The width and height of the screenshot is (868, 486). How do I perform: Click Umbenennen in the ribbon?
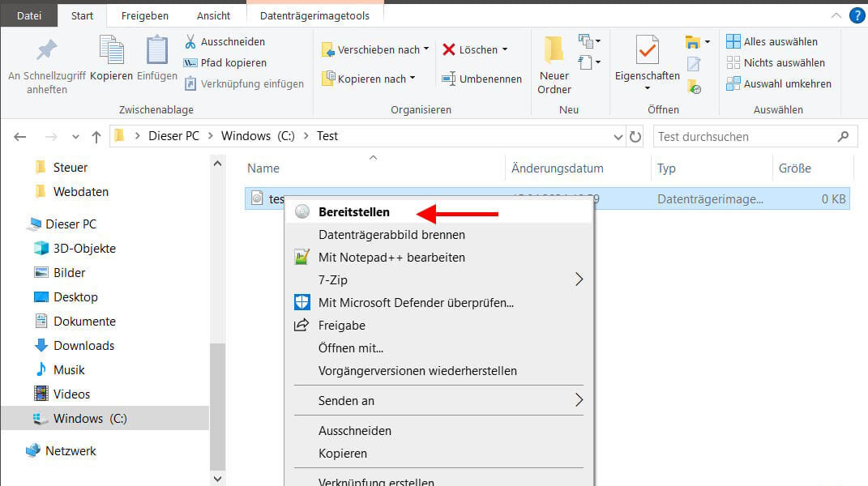click(481, 79)
